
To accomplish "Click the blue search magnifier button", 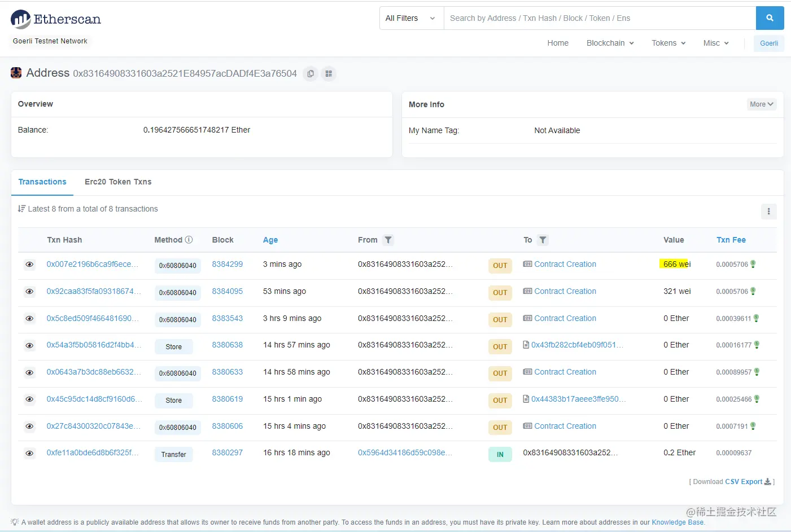I will [x=770, y=18].
